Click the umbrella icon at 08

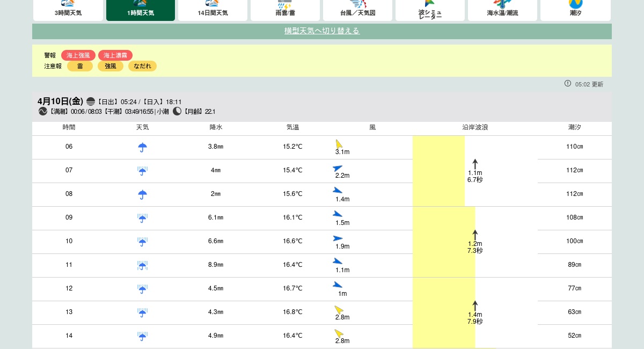coord(142,194)
